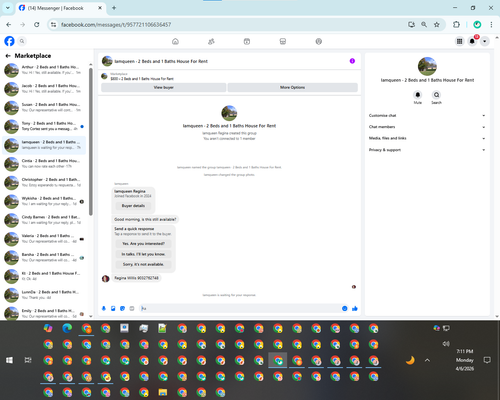
Task: Launch Microsoft Edge from the taskbar
Action: point(67,328)
